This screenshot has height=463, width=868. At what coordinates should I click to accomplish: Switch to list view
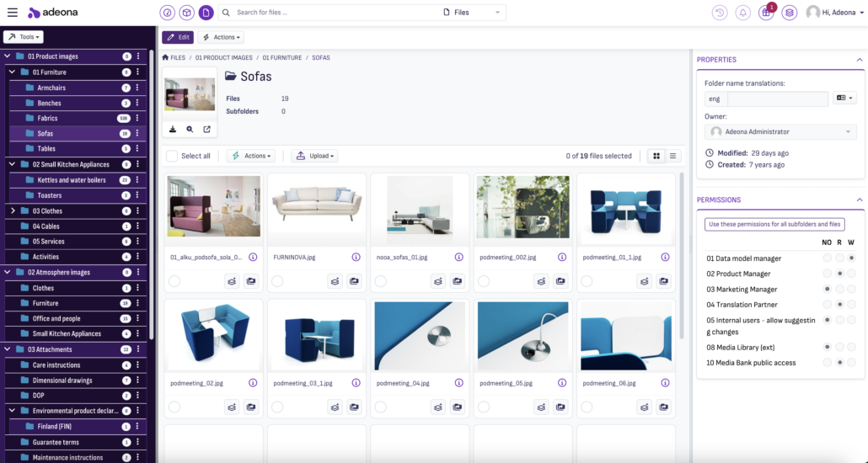pyautogui.click(x=672, y=156)
